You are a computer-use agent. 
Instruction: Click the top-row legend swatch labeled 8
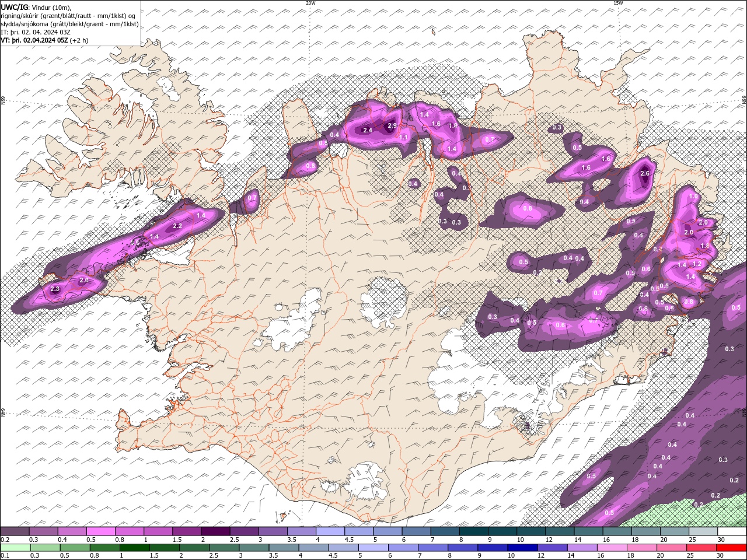(473, 531)
